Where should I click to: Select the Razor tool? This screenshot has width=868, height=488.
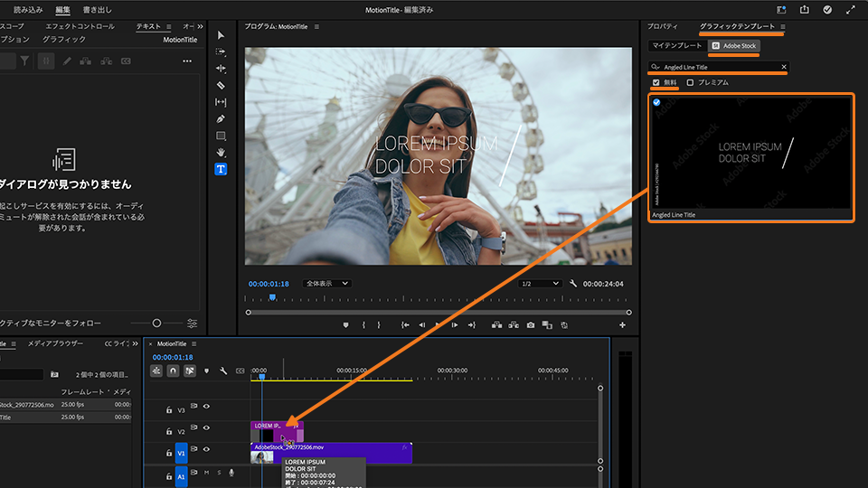point(221,85)
